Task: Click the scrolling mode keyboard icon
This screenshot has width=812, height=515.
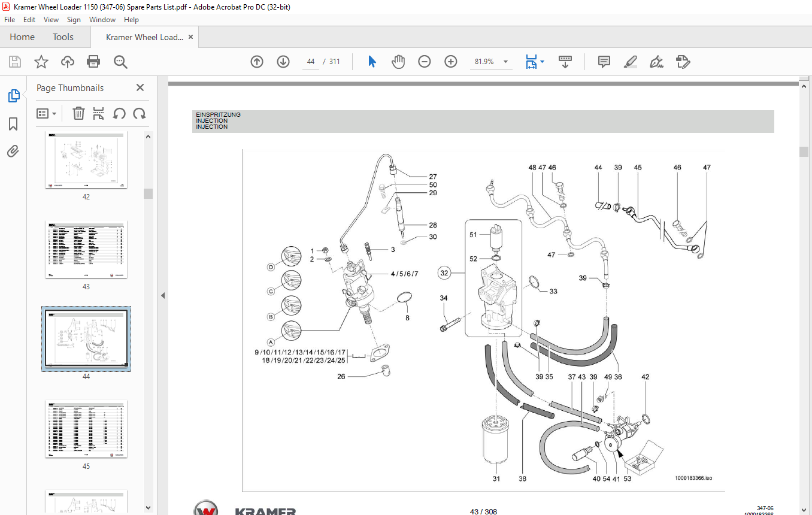Action: click(565, 62)
